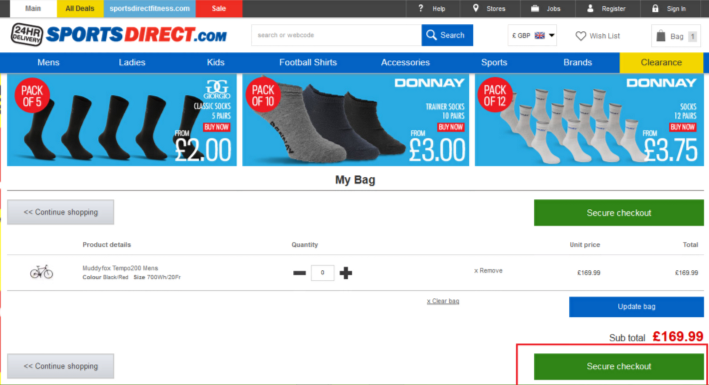Select the All Deals tab
Viewport: 709px width, 385px height.
point(80,8)
